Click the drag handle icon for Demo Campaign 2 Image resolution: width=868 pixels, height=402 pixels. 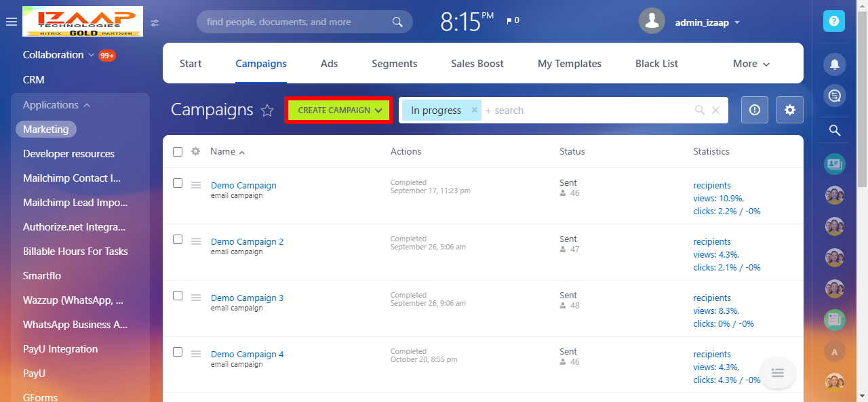point(196,241)
